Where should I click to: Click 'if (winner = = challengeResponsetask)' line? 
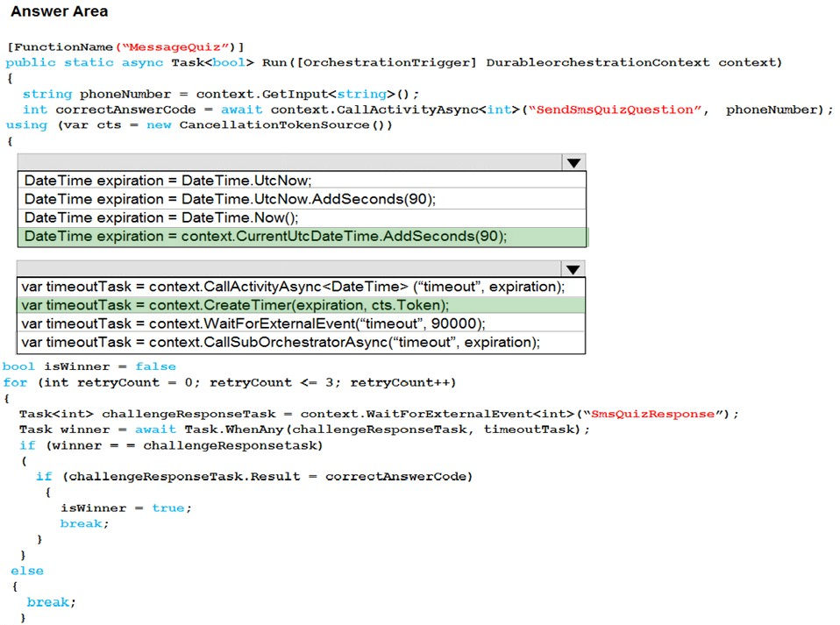172,445
